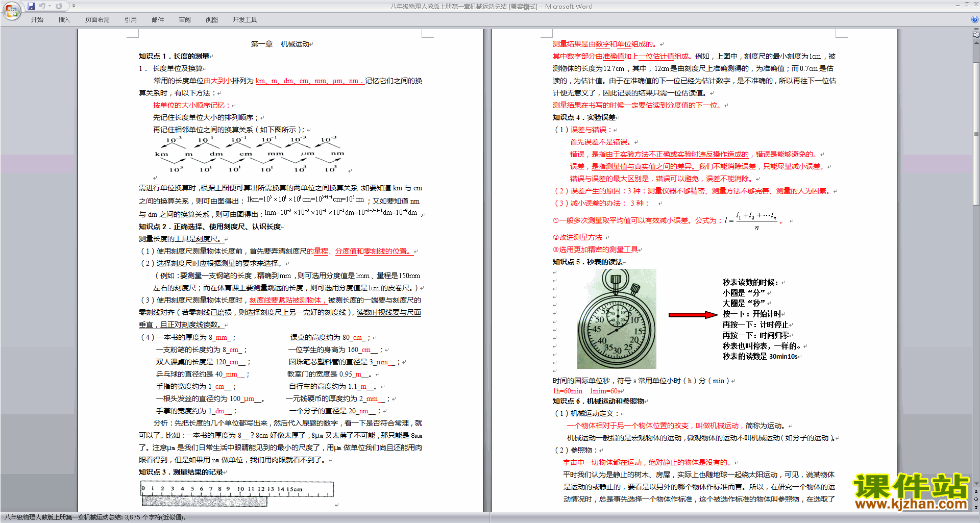Switch to the 页面布局 tab
This screenshot has width=980, height=523.
[x=97, y=20]
